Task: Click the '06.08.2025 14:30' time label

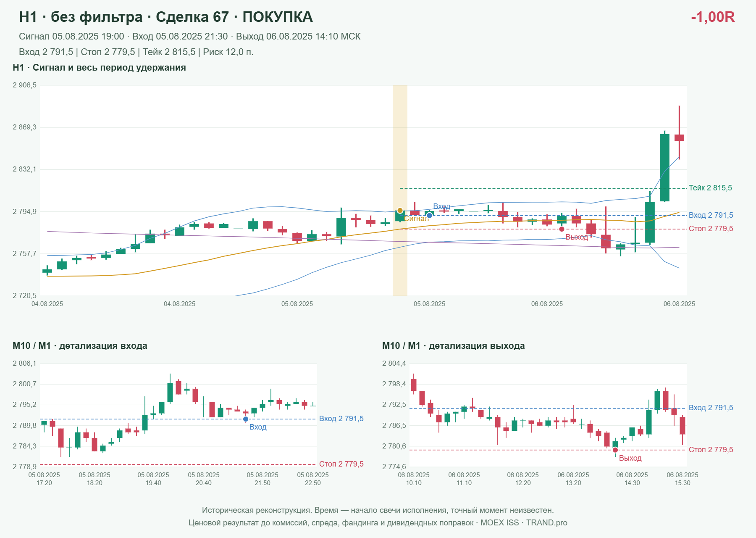Action: pos(632,479)
